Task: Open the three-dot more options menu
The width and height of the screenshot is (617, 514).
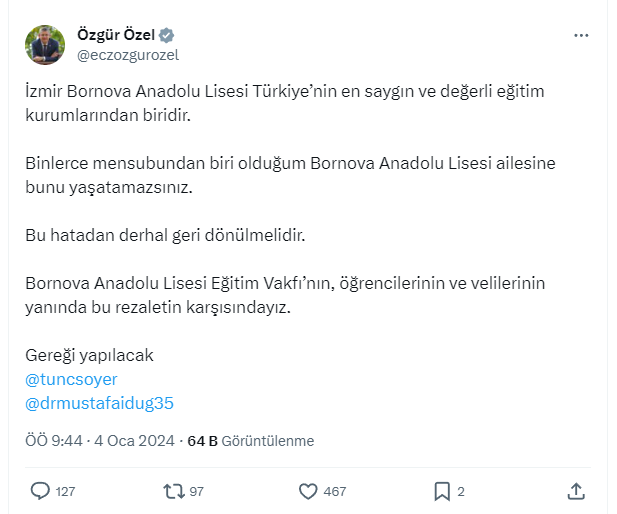Action: 581,36
